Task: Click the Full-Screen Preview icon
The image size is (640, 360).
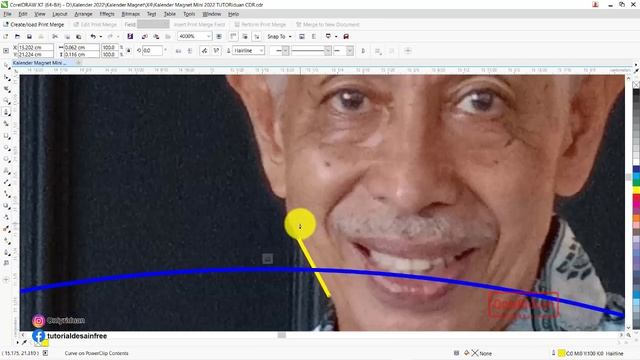Action: click(x=219, y=36)
